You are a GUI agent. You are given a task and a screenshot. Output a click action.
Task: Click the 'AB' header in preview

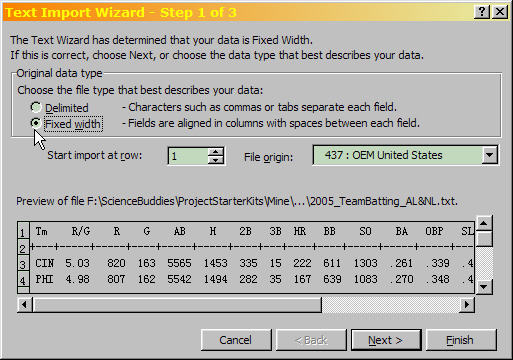(180, 231)
